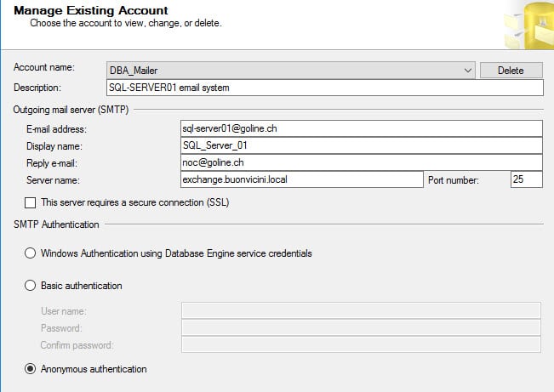Click the 'Display name:' label

click(54, 146)
